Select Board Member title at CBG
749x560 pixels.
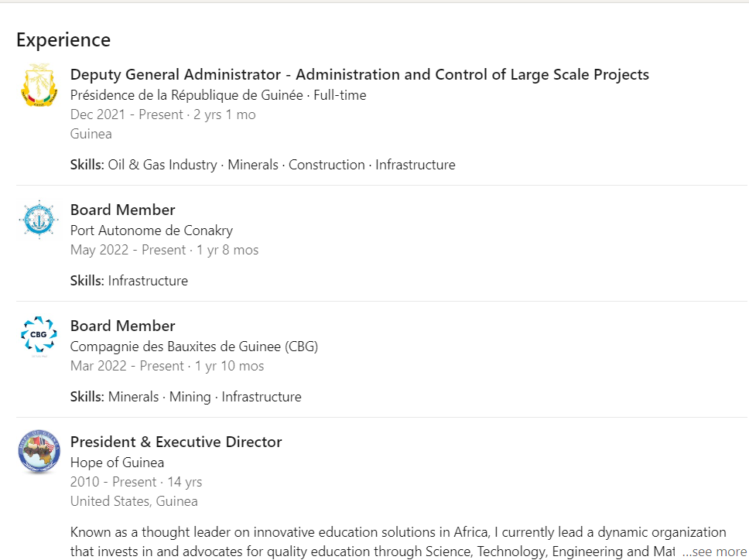point(122,326)
